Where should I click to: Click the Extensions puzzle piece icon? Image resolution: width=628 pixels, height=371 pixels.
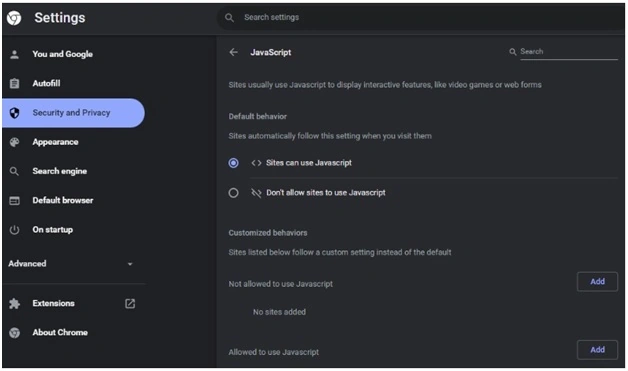(x=14, y=303)
